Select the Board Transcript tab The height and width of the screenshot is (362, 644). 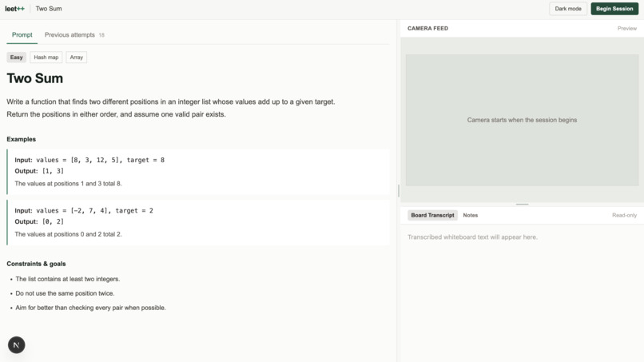coord(432,215)
